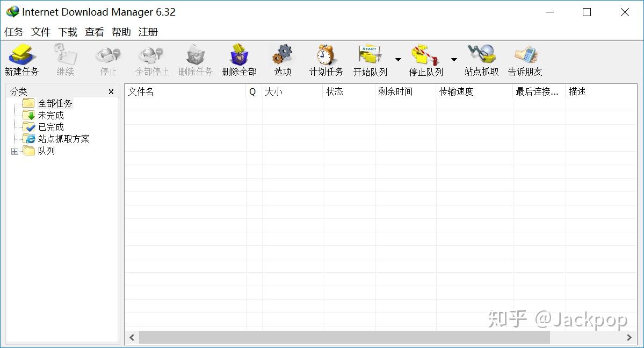Click the 继续 (resume) toolbar icon

pos(66,55)
